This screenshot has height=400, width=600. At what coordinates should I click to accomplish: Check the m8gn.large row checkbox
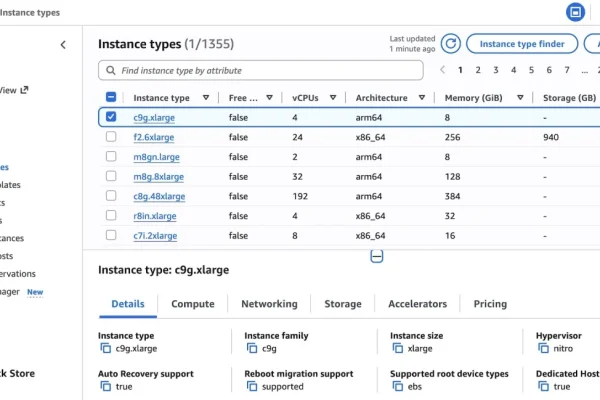point(111,156)
